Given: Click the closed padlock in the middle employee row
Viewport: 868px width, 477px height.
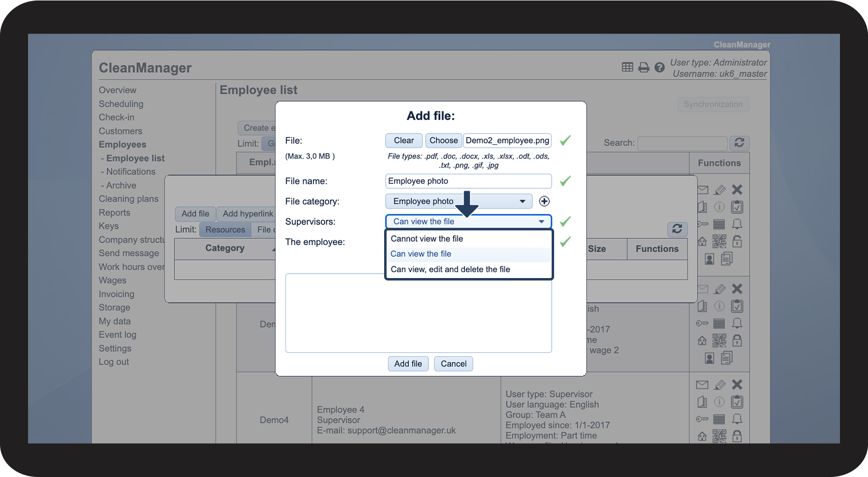Looking at the screenshot, I should (737, 340).
